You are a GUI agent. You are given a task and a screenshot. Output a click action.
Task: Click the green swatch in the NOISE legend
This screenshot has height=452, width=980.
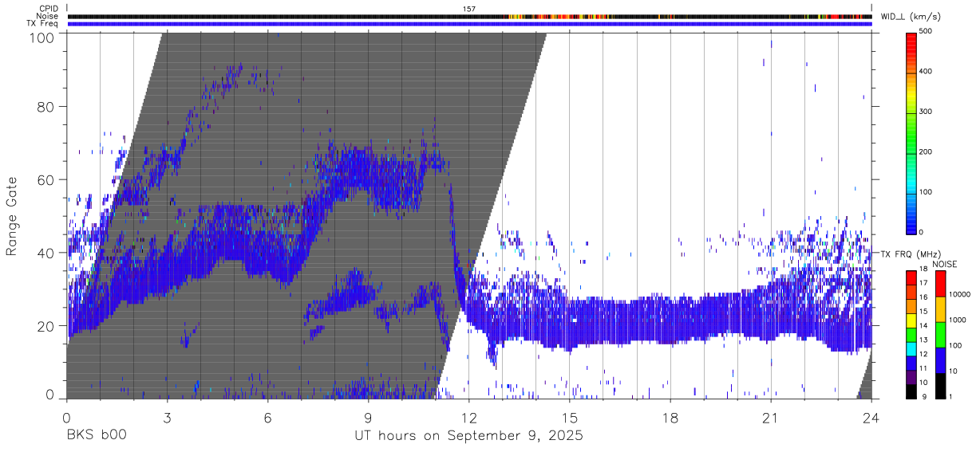941,335
